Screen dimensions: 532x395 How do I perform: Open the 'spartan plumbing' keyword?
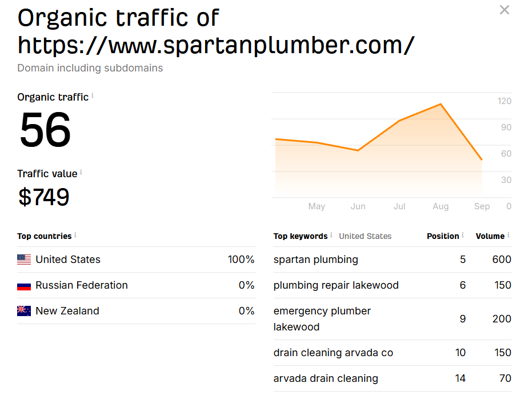tap(316, 260)
